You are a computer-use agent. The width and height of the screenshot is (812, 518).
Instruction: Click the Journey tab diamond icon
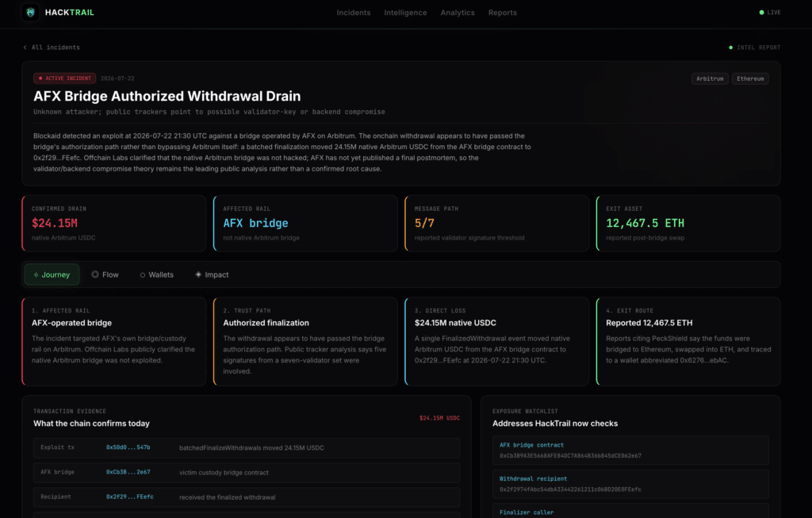click(36, 275)
